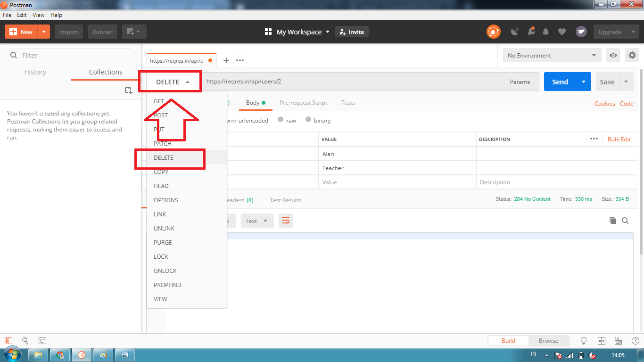Expand the Save button dropdown arrow
Image resolution: width=644 pixels, height=362 pixels.
pyautogui.click(x=627, y=82)
